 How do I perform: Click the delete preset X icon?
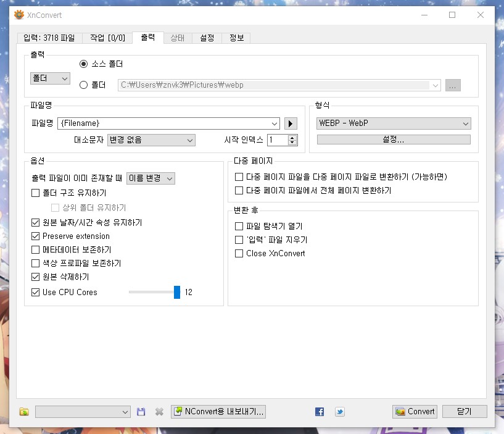click(x=159, y=412)
